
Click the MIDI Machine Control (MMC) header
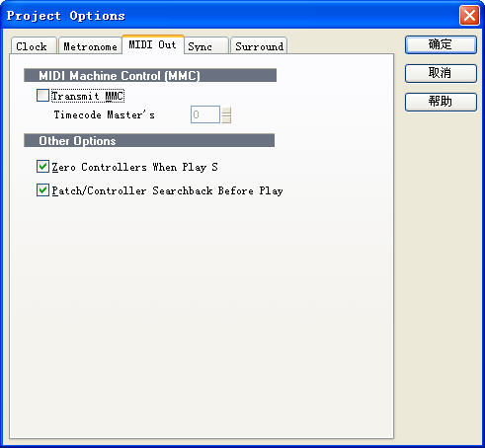click(150, 75)
